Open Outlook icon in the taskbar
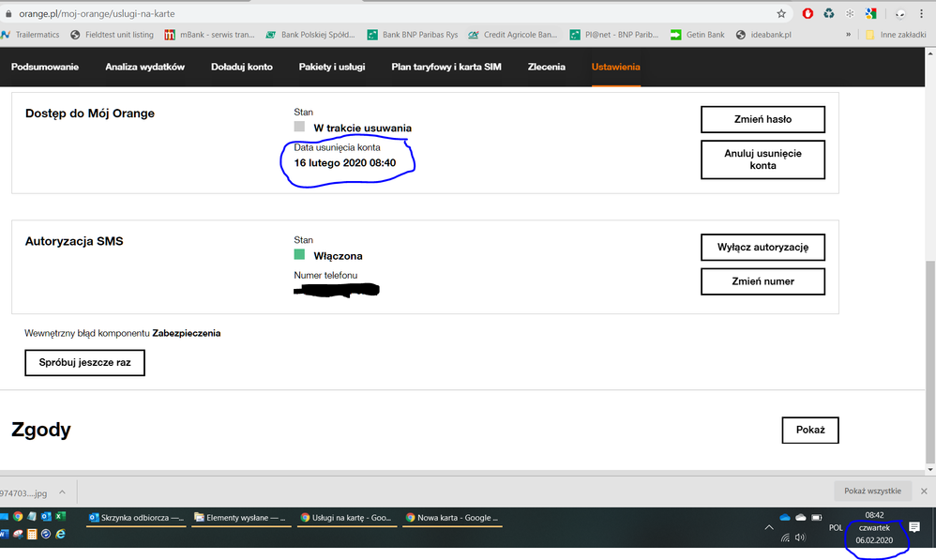The image size is (936, 560). pyautogui.click(x=46, y=516)
